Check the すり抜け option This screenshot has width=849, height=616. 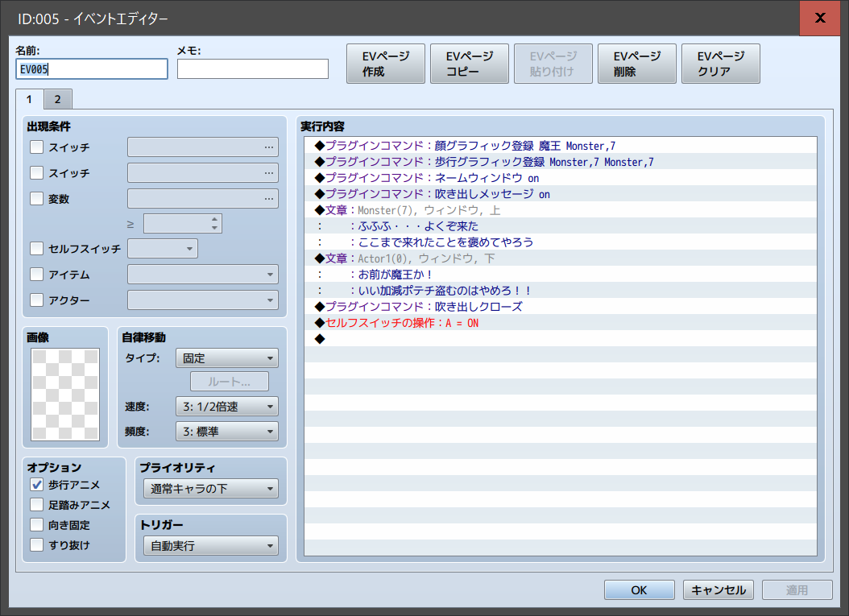[37, 544]
